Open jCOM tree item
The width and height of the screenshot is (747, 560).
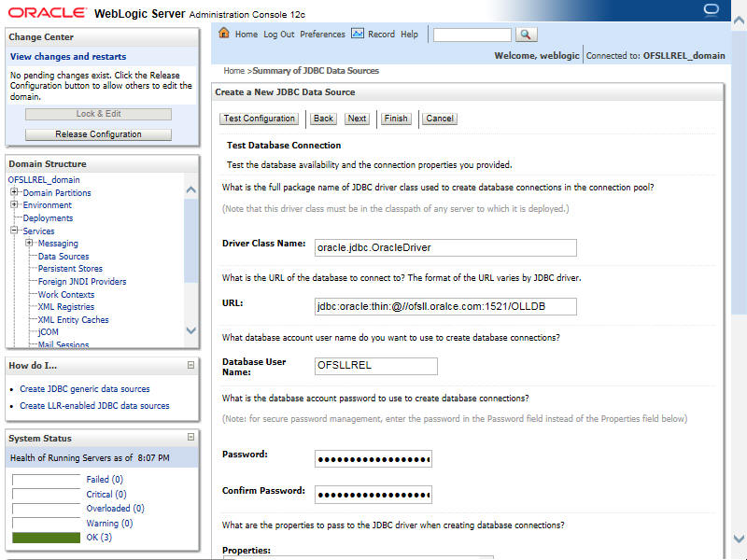coord(49,332)
